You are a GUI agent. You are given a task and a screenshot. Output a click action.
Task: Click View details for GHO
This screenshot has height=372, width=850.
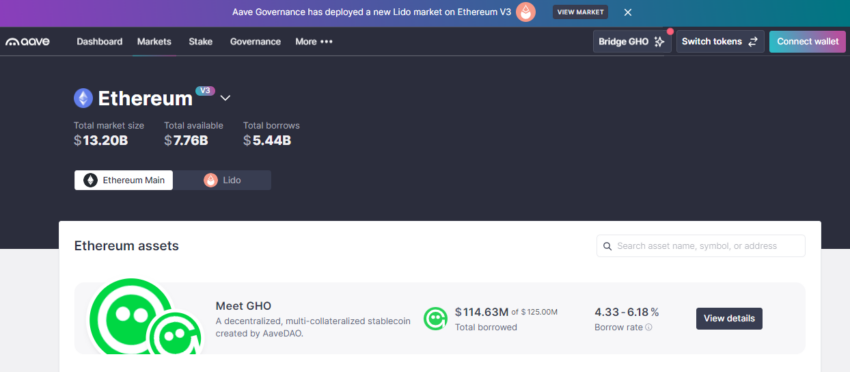(x=729, y=318)
